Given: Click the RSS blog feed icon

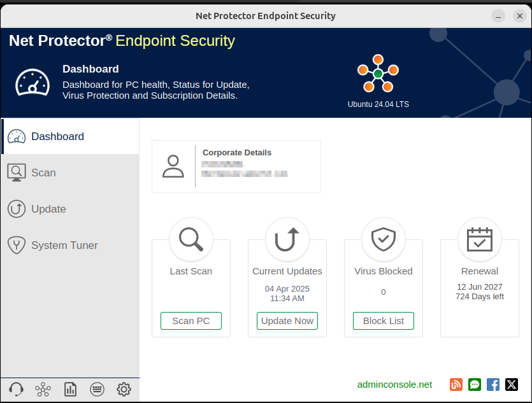Looking at the screenshot, I should 456,385.
